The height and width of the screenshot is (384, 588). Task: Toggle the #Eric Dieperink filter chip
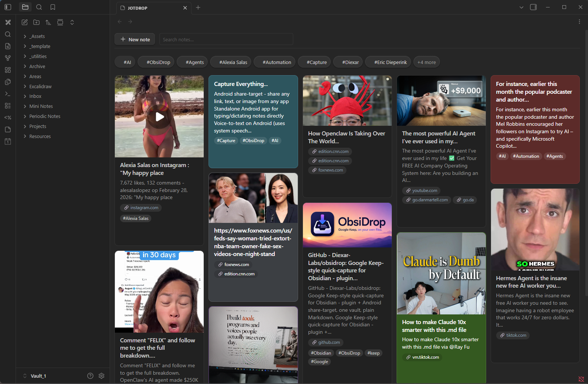[388, 62]
